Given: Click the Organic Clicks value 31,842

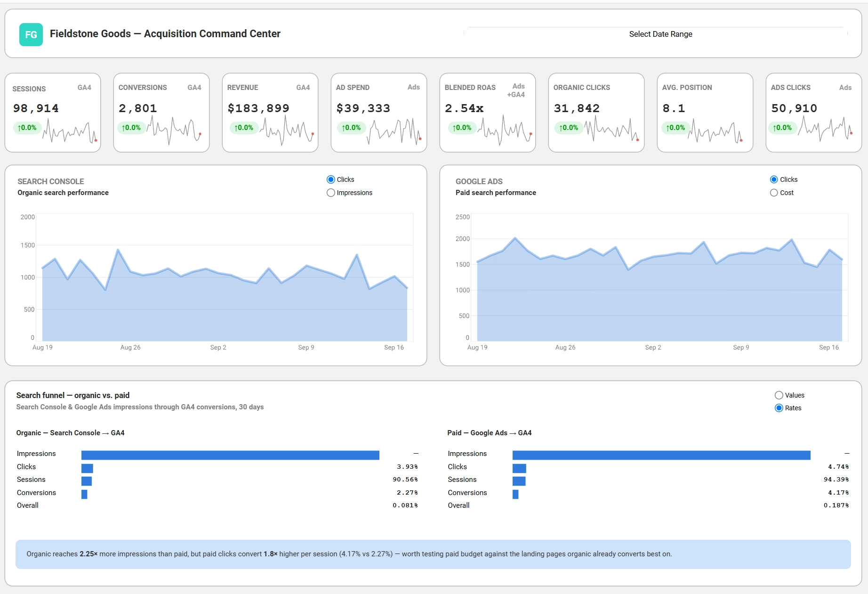Looking at the screenshot, I should click(577, 108).
